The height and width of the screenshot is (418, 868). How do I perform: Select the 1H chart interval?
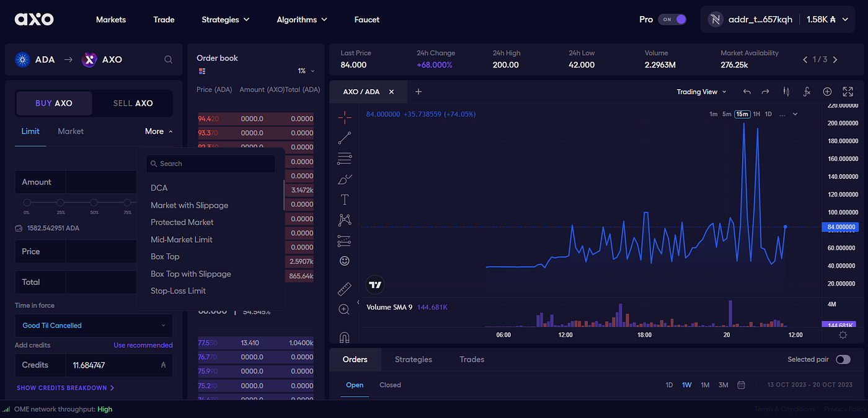point(756,114)
